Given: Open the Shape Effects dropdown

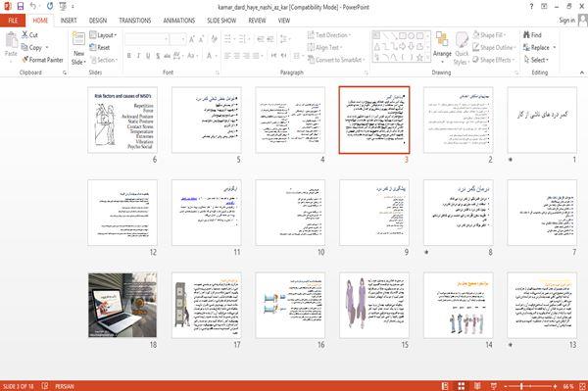Looking at the screenshot, I should (493, 60).
